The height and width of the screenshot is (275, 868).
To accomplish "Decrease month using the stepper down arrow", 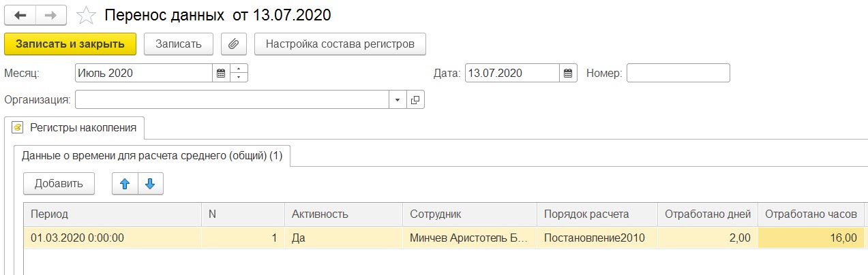I will click(x=239, y=78).
